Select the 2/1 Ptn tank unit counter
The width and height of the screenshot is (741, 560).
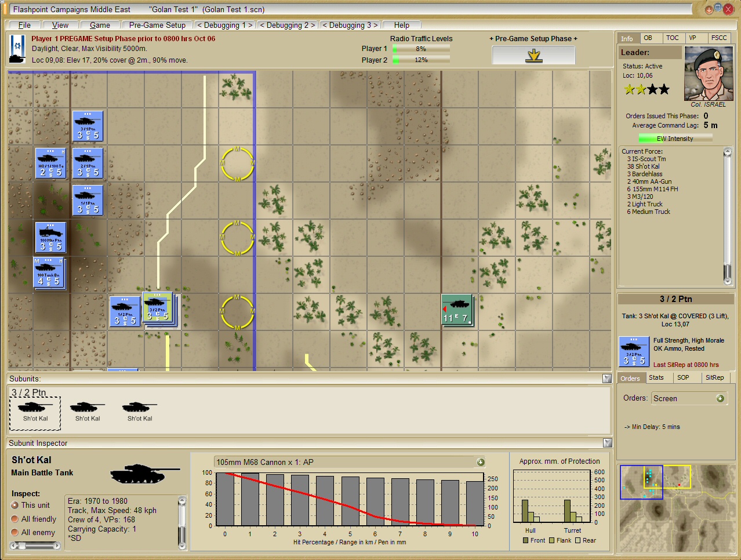[x=88, y=163]
